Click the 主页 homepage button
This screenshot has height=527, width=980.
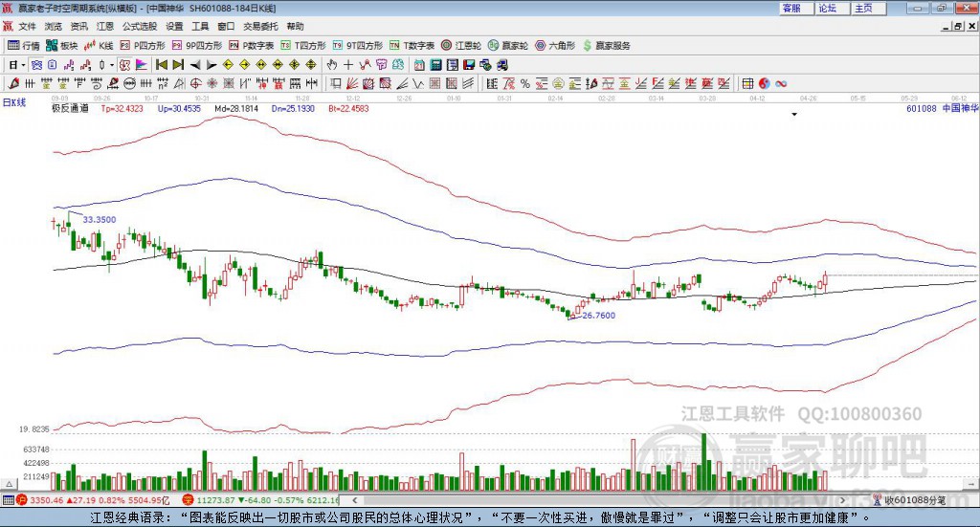(869, 8)
